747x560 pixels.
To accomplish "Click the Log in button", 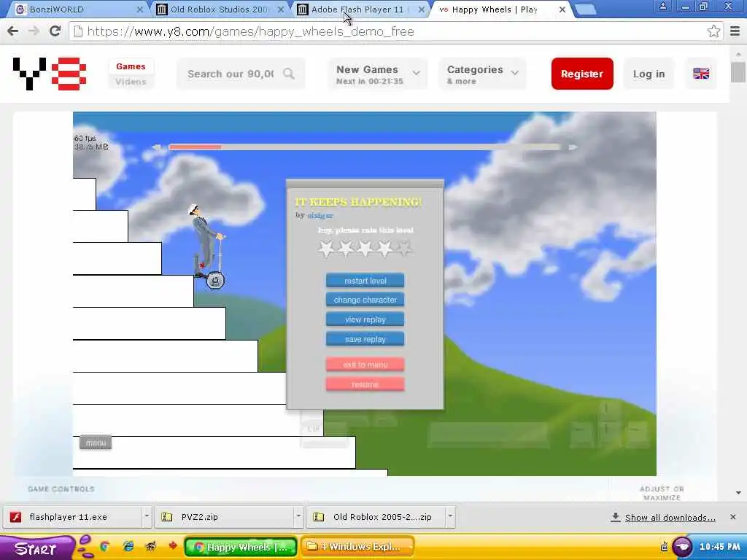I will 649,74.
